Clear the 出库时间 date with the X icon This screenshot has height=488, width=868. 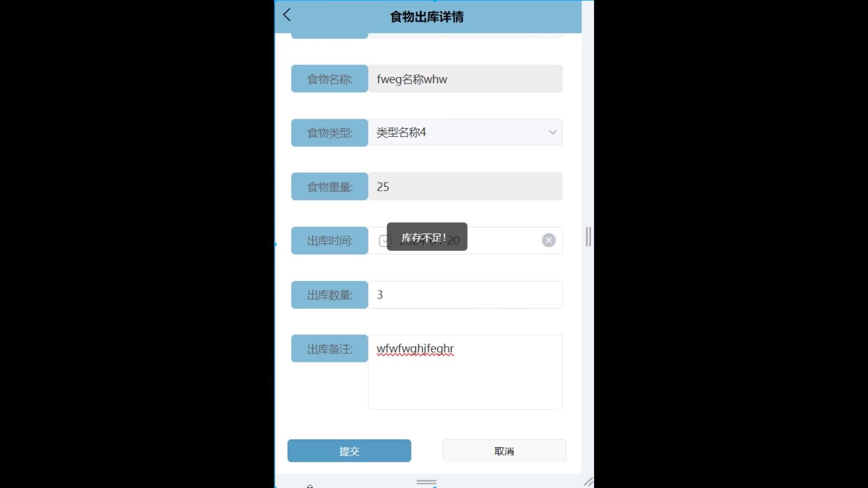coord(548,240)
